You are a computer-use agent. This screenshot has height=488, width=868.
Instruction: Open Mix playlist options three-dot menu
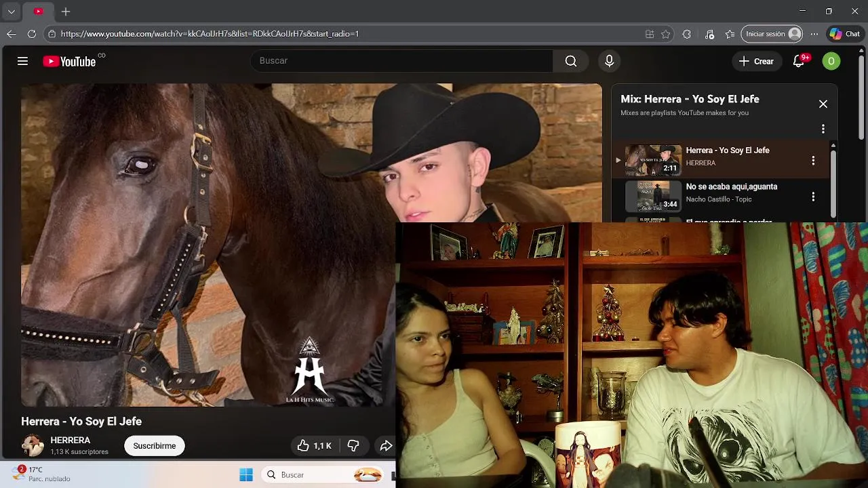tap(823, 129)
